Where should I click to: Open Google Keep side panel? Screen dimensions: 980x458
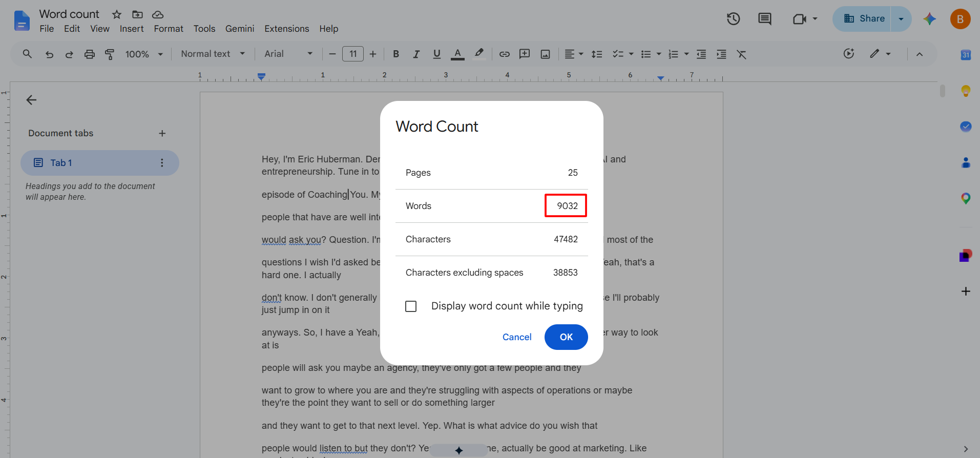pos(966,91)
